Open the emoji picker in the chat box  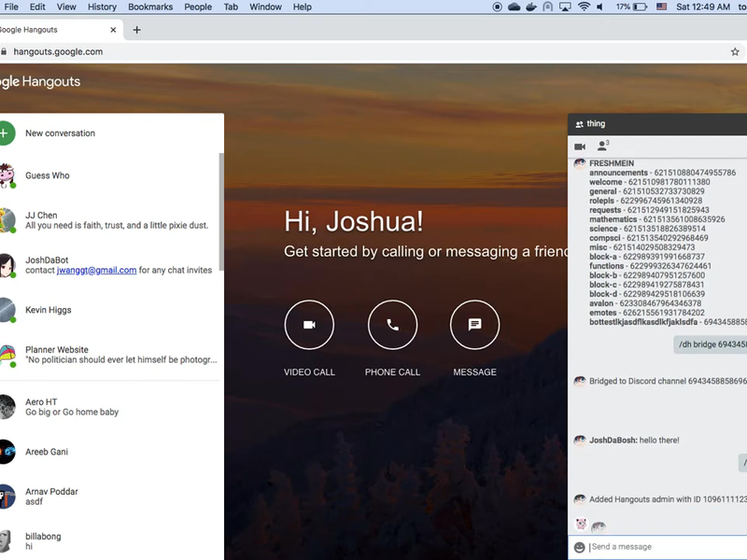coord(579,547)
